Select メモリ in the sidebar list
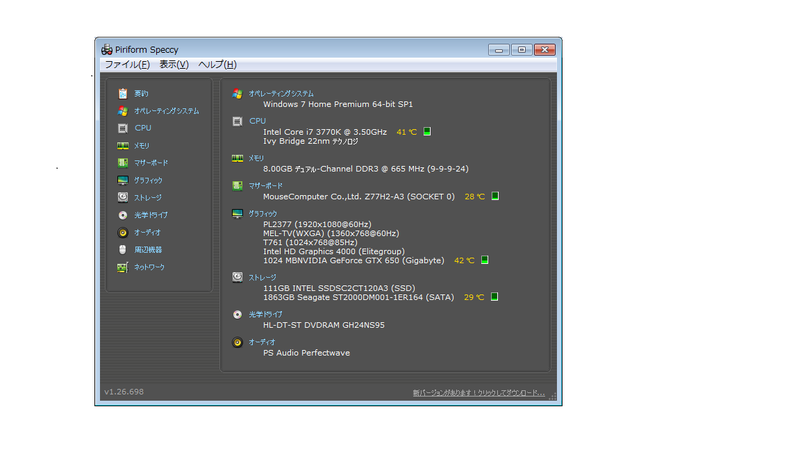Viewport: 800px width, 450px height. [x=142, y=145]
